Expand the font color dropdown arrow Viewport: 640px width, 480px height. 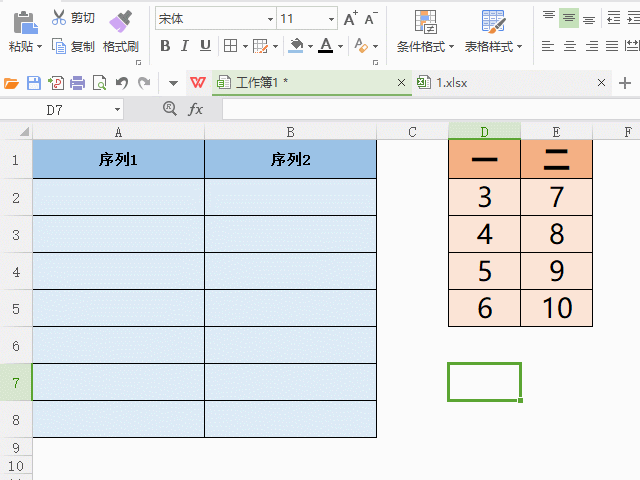[x=340, y=47]
